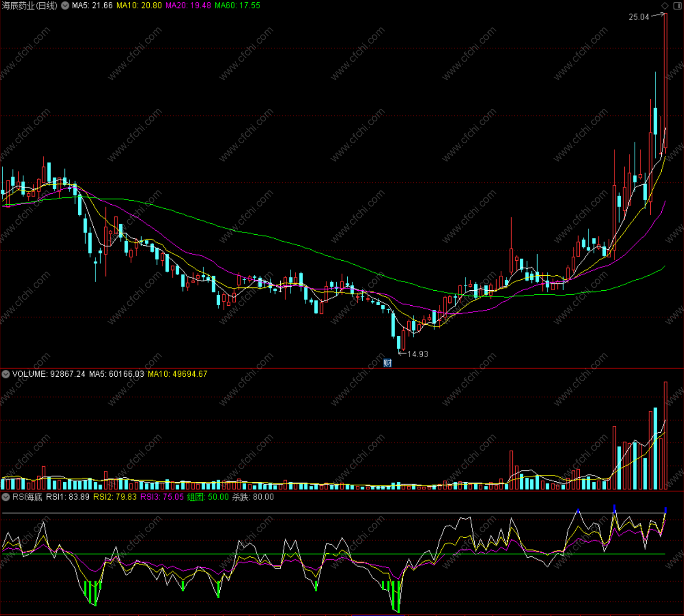The width and height of the screenshot is (684, 616).
Task: Expand the main chart indicator dropdown arrow
Action: click(65, 5)
